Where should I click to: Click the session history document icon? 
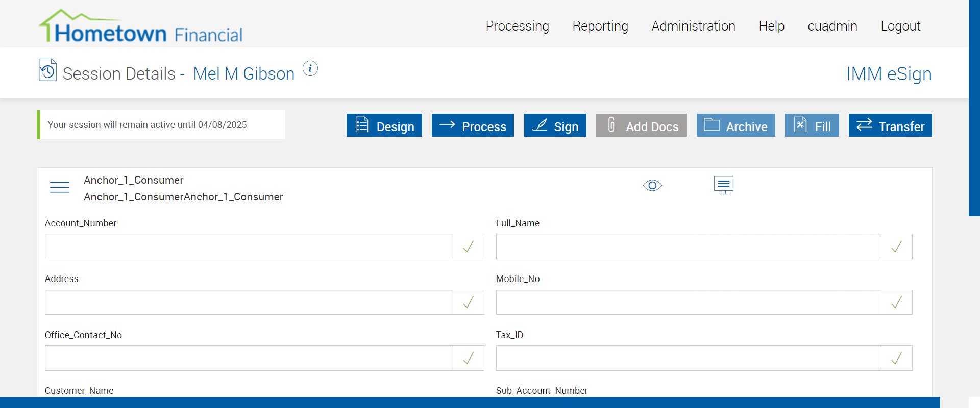coord(47,70)
